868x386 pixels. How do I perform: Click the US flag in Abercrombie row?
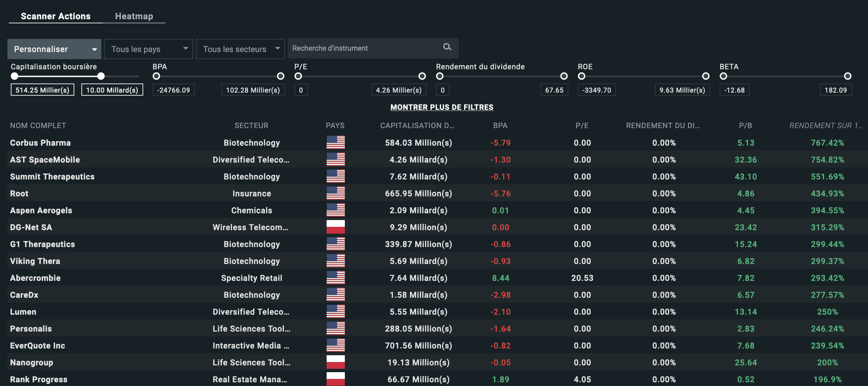[x=335, y=278]
